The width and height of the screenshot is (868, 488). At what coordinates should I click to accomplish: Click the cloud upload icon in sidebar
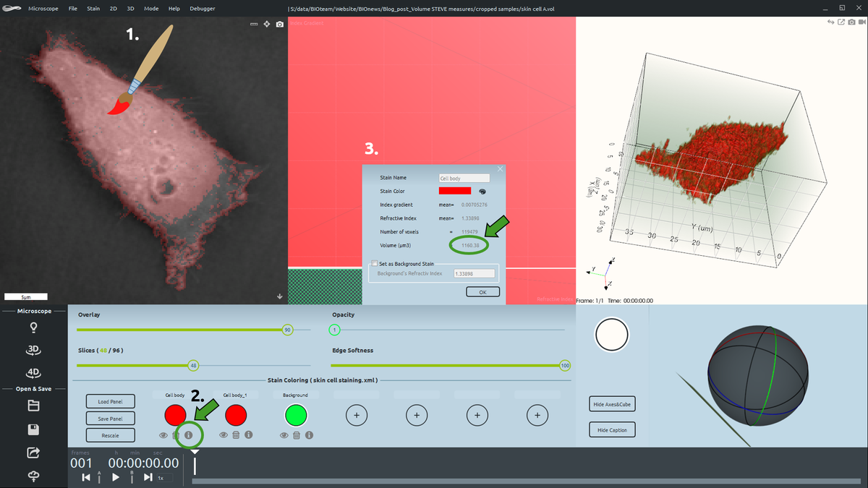pos(33,476)
